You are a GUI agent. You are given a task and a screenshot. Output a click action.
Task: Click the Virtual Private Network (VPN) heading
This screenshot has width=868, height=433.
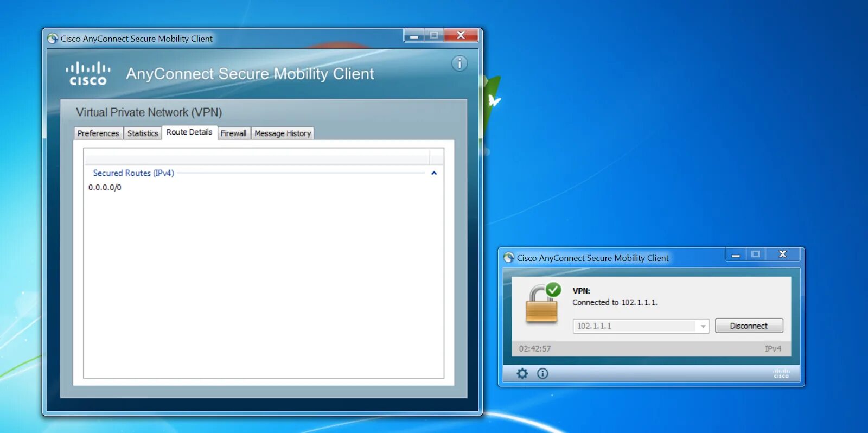(x=149, y=112)
